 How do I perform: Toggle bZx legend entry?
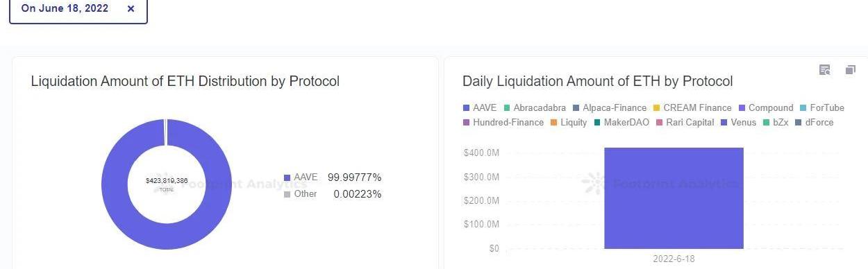coord(776,123)
